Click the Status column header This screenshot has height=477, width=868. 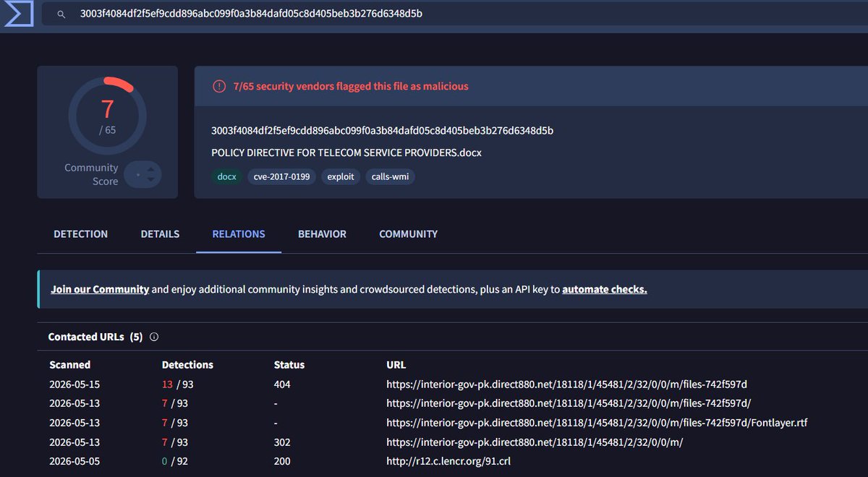pyautogui.click(x=289, y=365)
